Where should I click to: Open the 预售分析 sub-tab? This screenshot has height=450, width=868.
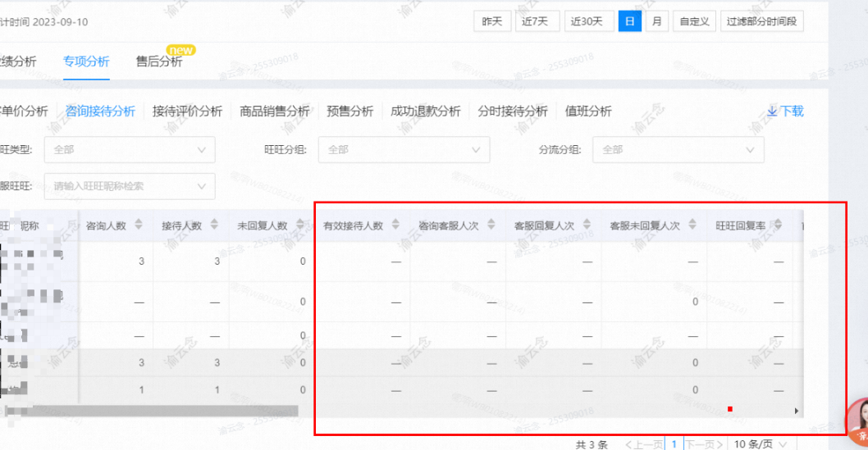pyautogui.click(x=349, y=111)
